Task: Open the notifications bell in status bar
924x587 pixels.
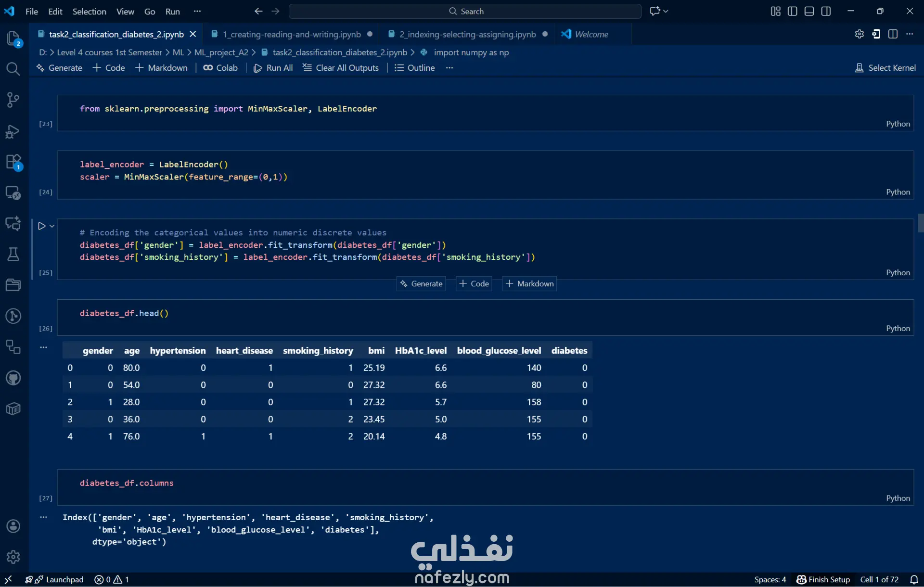Action: point(914,579)
